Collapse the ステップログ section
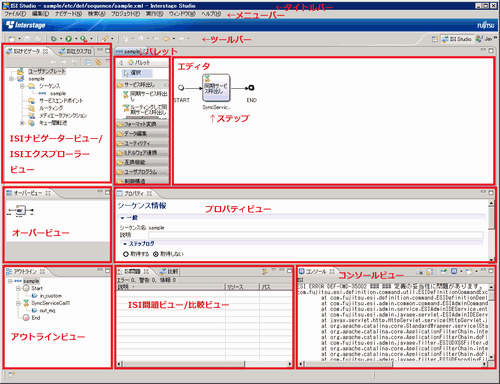Viewport: 500px width, 384px height. (125, 244)
